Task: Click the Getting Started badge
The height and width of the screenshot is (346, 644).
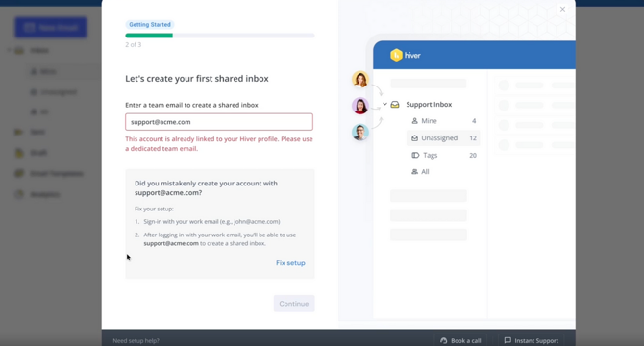Action: 150,25
